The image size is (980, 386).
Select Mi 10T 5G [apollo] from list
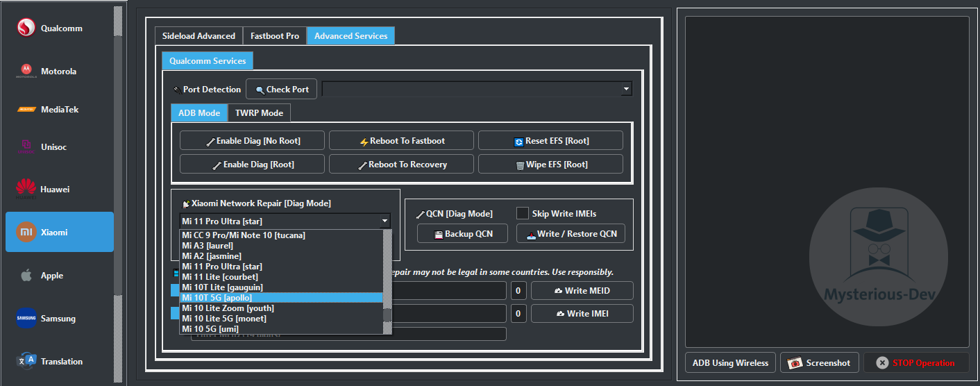pyautogui.click(x=281, y=298)
